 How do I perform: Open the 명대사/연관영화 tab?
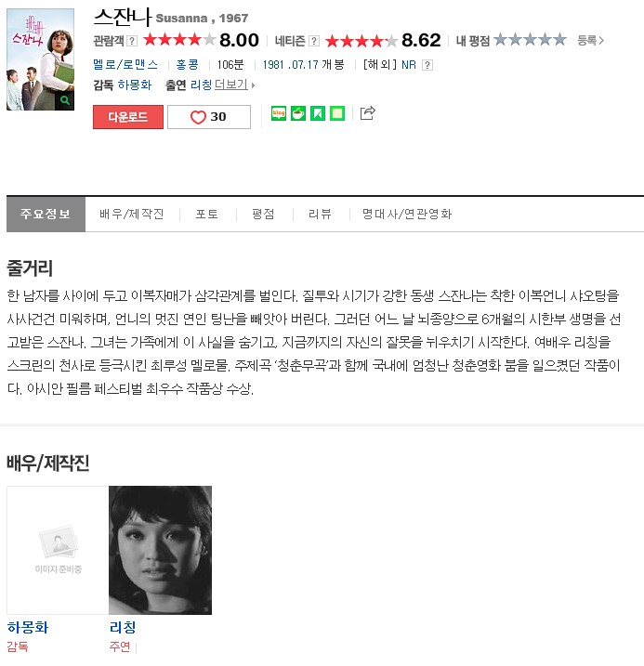pyautogui.click(x=407, y=214)
